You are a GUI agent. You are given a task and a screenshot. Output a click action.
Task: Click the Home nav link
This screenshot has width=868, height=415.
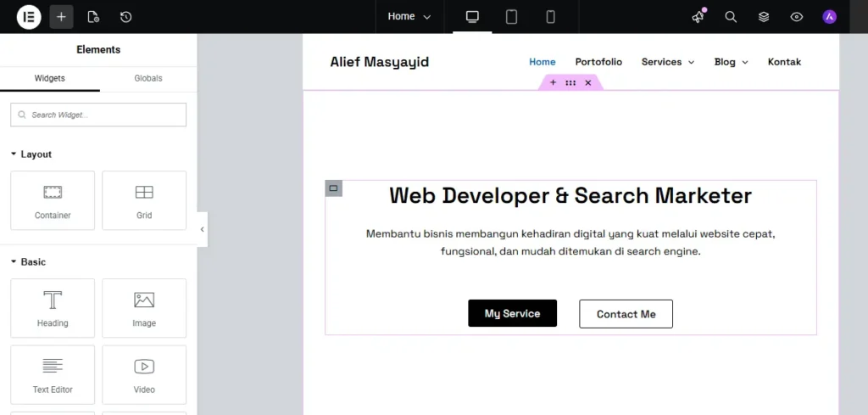542,62
